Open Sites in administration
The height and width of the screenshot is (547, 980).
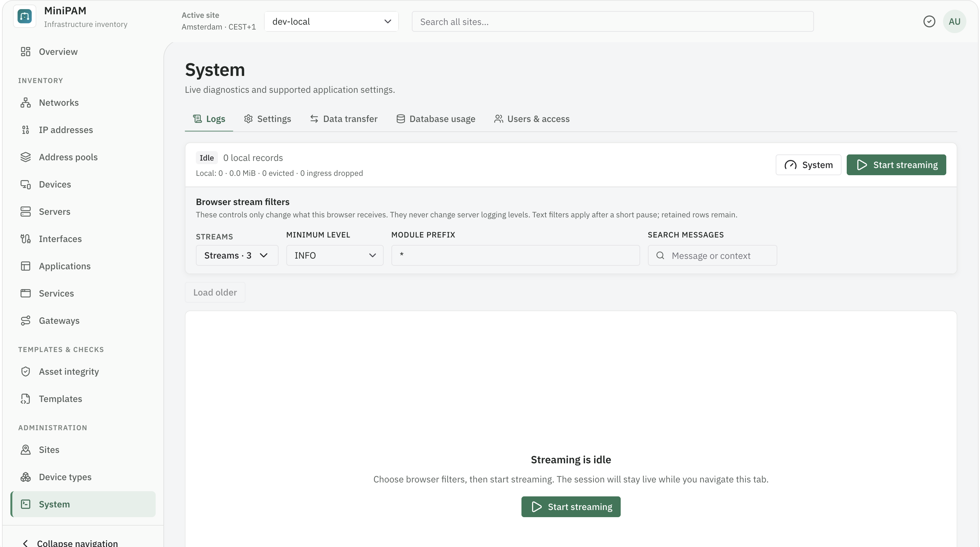pos(83,450)
